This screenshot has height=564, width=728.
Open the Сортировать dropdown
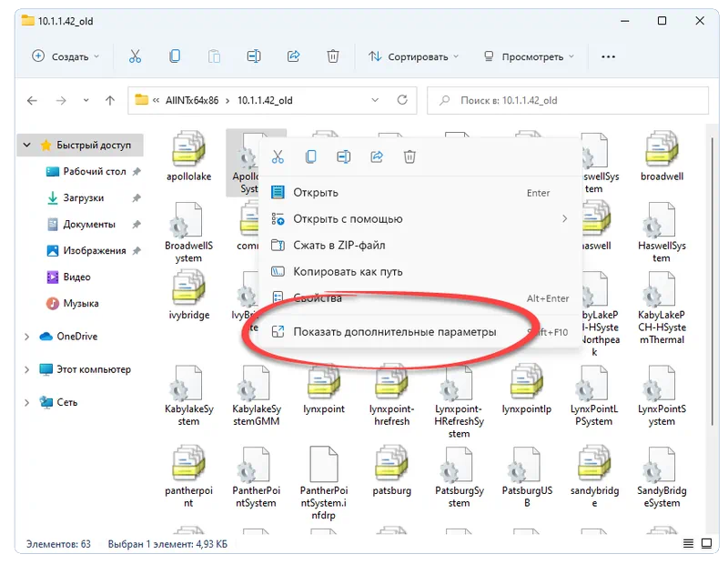pos(415,56)
